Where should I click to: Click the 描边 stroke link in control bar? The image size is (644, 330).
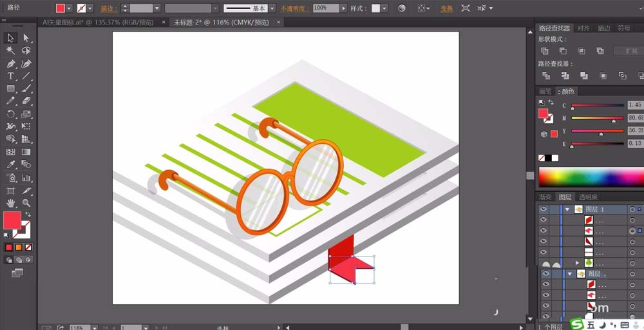click(x=108, y=8)
